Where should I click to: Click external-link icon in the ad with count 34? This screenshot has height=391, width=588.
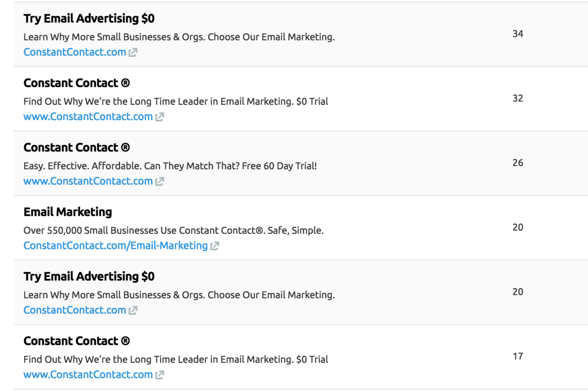tap(133, 52)
